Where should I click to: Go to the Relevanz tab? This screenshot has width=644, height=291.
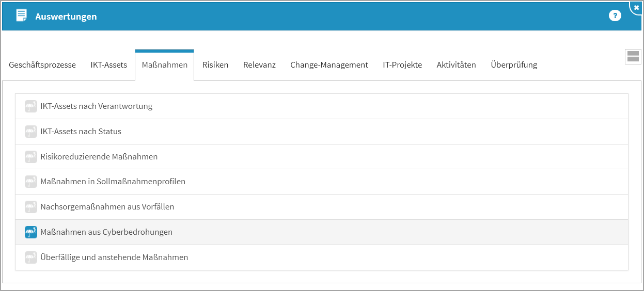[259, 65]
